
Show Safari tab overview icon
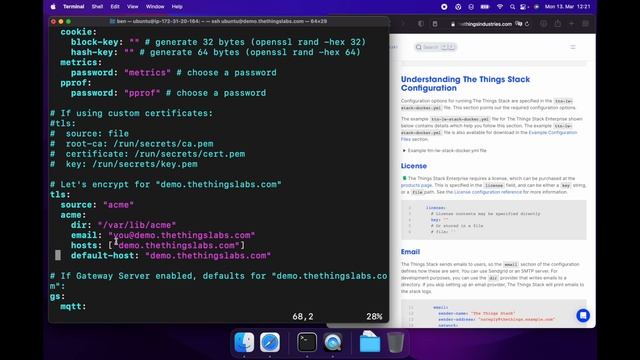pyautogui.click(x=585, y=24)
